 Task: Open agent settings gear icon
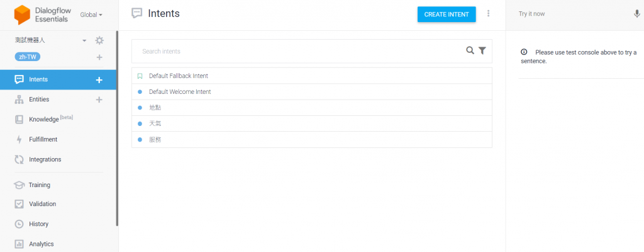99,40
